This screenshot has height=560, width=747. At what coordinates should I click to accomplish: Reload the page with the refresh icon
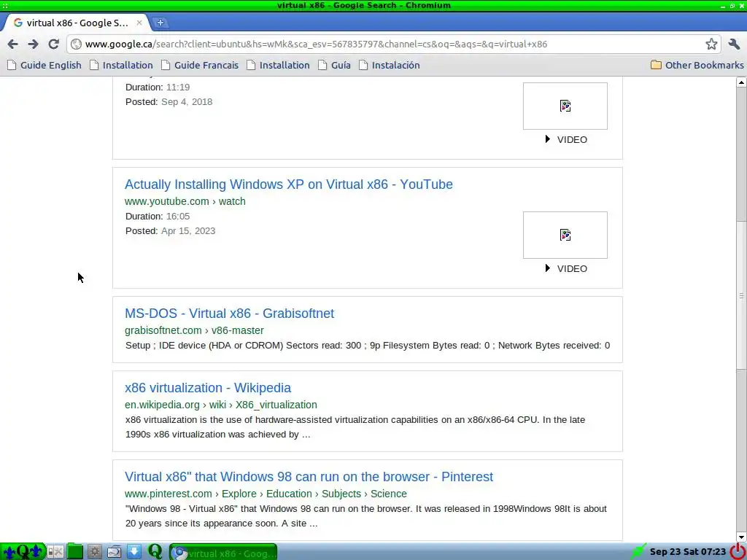click(x=53, y=44)
